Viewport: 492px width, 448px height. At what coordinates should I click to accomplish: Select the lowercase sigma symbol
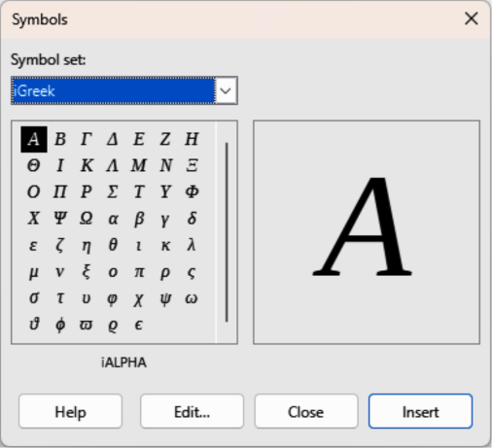[x=34, y=298]
